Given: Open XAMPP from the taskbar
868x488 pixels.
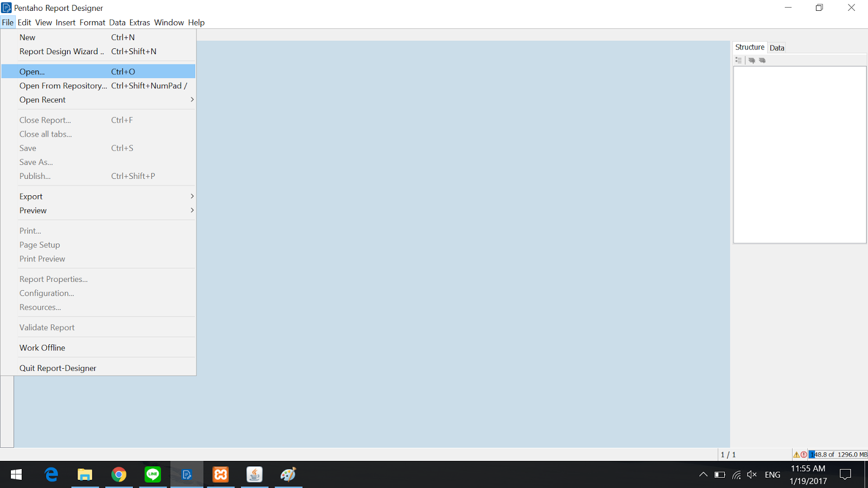Looking at the screenshot, I should pos(220,474).
